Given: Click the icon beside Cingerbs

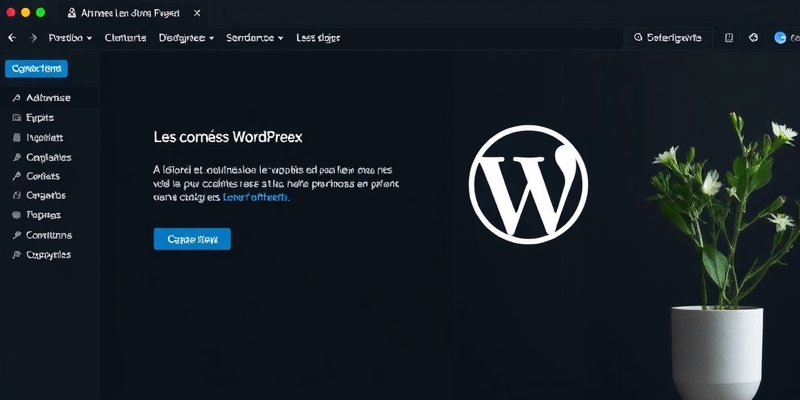Looking at the screenshot, I should [16, 195].
